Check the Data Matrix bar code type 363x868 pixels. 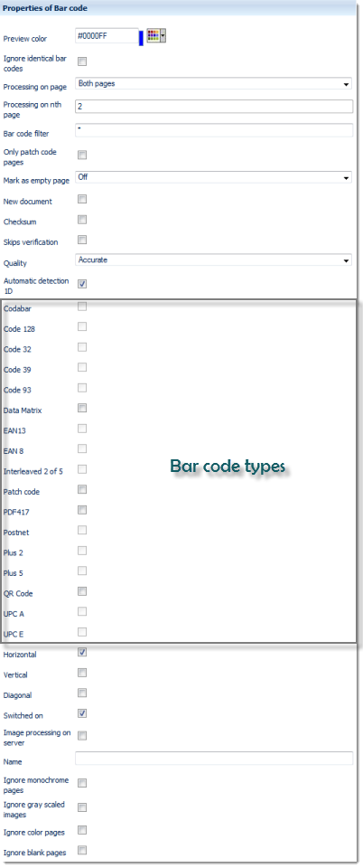82,408
